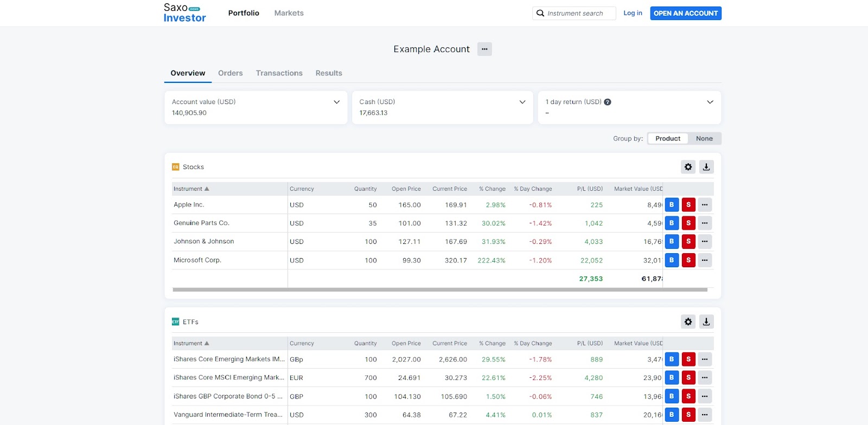
Task: Sell Genuine Parts Co. shares
Action: click(688, 223)
